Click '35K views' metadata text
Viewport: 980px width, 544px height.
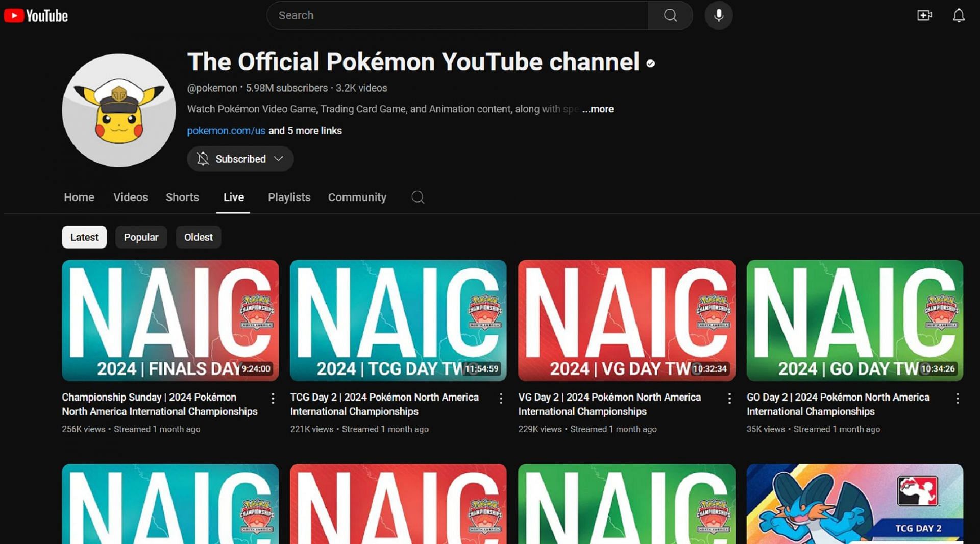pyautogui.click(x=766, y=429)
